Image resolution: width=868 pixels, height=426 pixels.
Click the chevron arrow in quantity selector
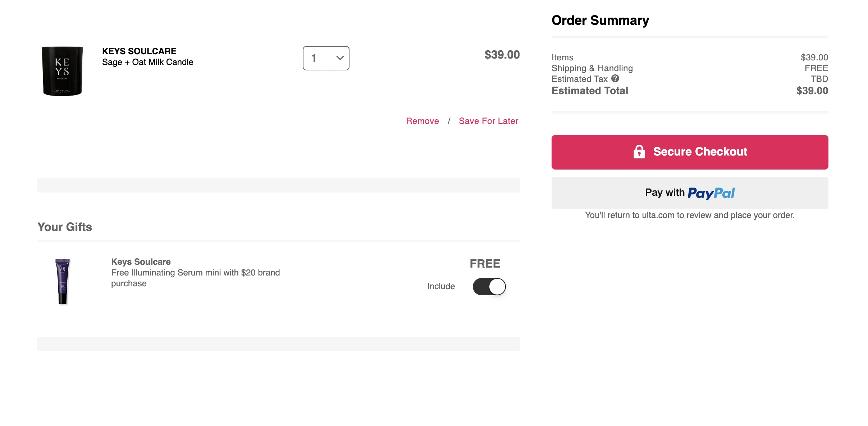340,58
